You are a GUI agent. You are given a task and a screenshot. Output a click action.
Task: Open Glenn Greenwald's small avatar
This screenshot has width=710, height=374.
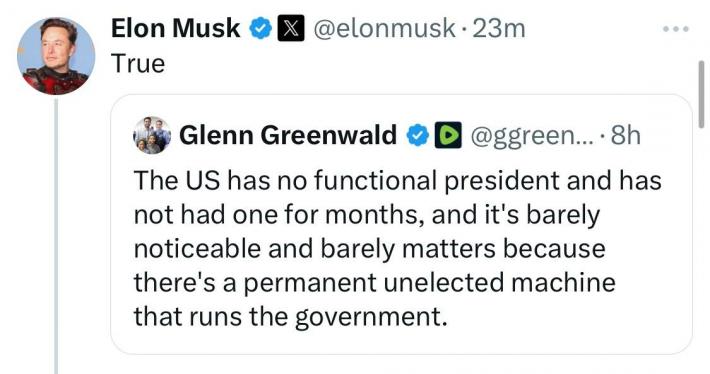tap(152, 135)
